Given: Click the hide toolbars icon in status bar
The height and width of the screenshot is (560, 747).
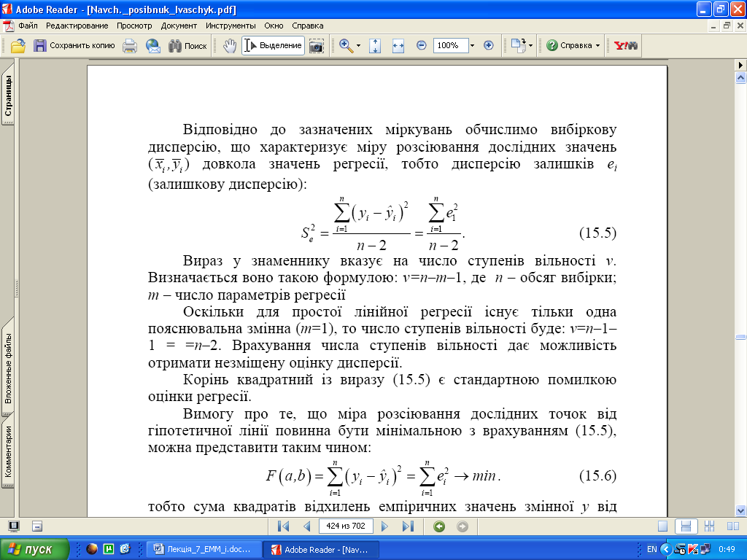Looking at the screenshot, I should coord(37,526).
